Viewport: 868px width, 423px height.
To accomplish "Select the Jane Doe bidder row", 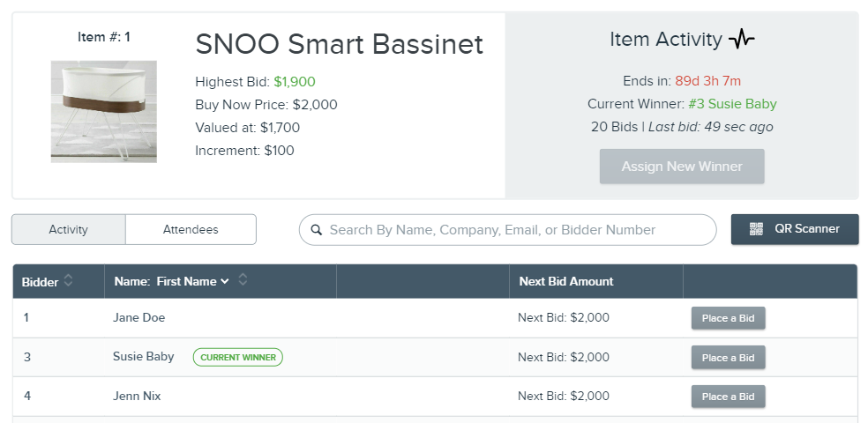I will (435, 318).
